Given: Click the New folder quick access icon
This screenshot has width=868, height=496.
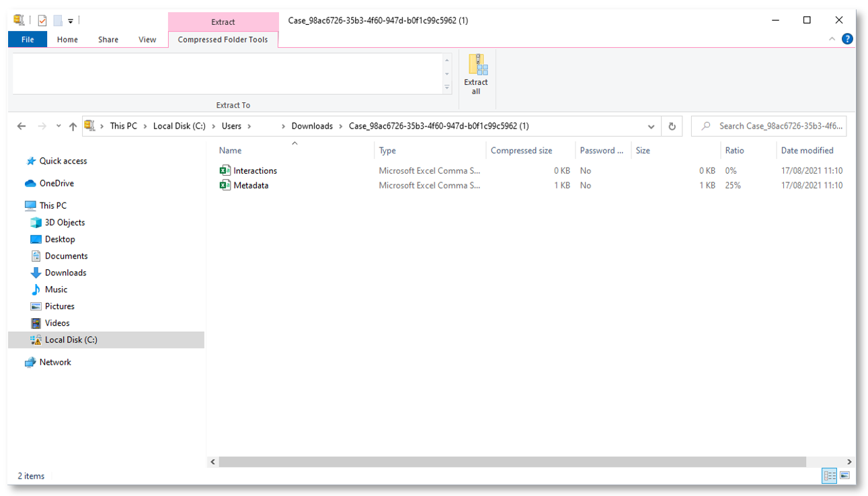Looking at the screenshot, I should (x=57, y=21).
